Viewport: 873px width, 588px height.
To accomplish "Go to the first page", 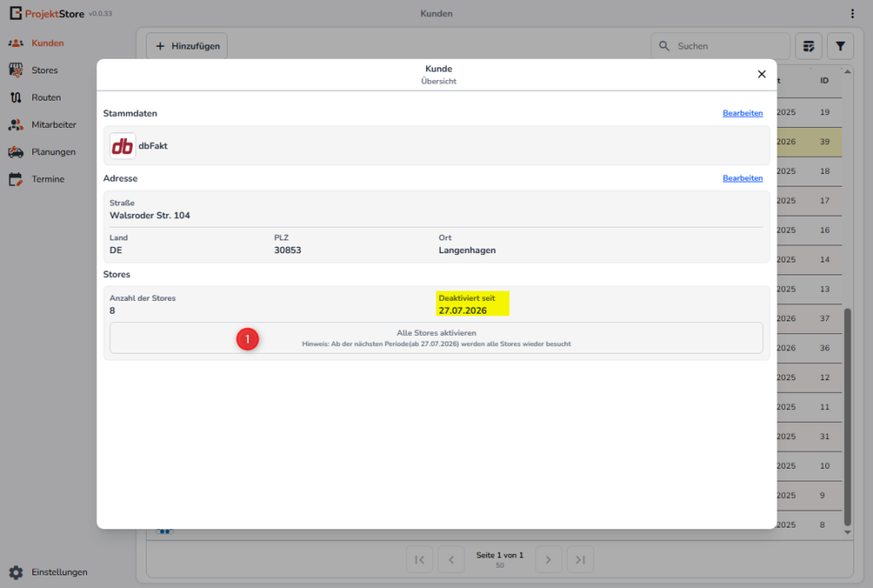I will point(419,559).
